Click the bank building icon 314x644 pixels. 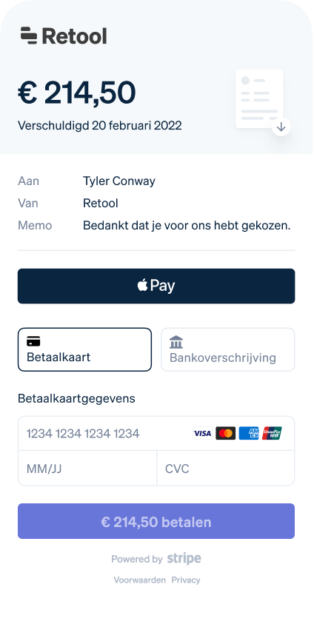(x=176, y=342)
